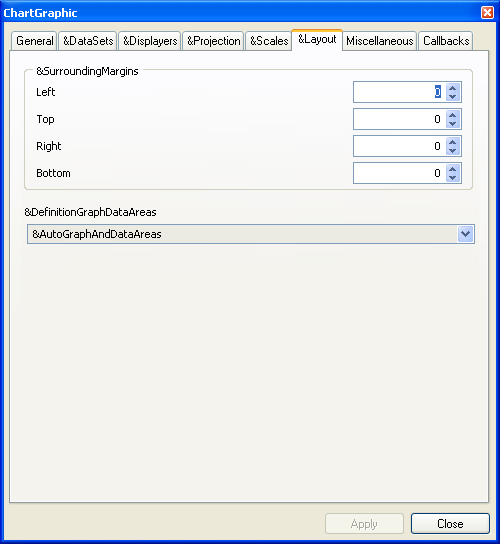Screen dimensions: 500x544
Task: Decrease the Top margin with down arrow
Action: click(x=452, y=124)
